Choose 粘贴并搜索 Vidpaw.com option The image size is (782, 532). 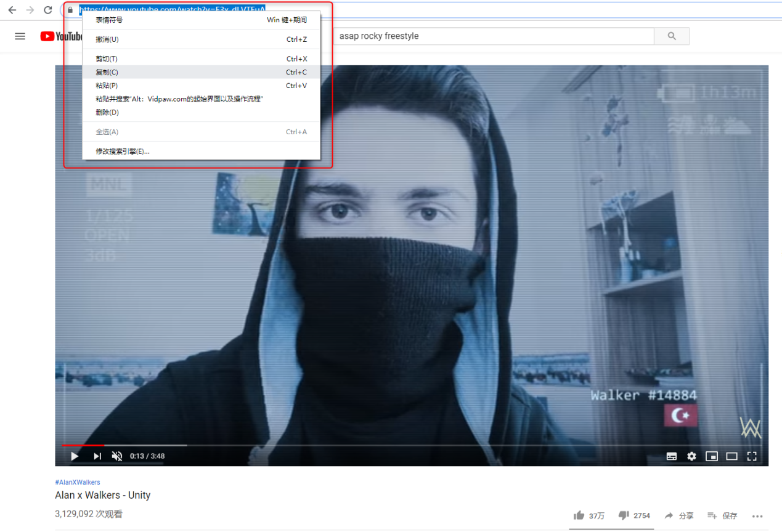(x=201, y=99)
